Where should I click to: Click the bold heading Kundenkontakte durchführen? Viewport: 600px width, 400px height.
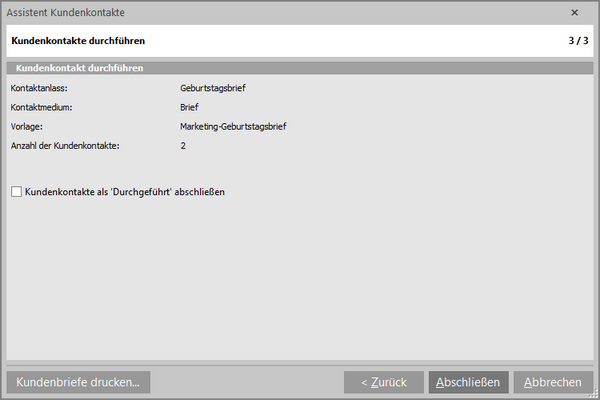(x=77, y=42)
